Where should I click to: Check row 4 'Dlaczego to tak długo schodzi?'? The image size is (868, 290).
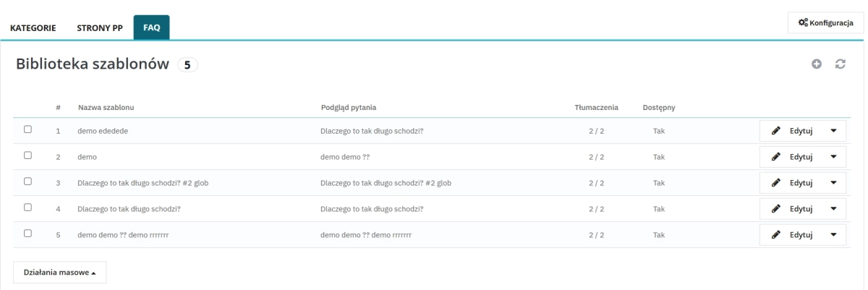click(27, 208)
